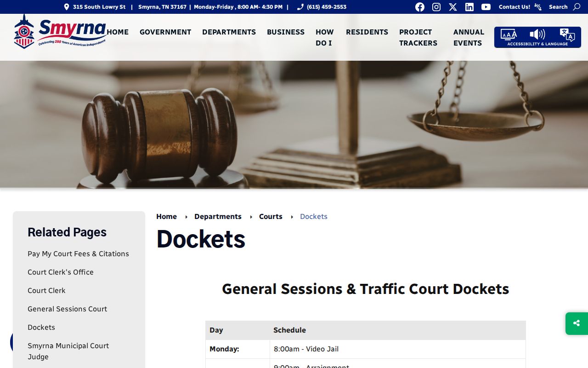588x368 pixels.
Task: Click the Contact Us! link
Action: 514,7
